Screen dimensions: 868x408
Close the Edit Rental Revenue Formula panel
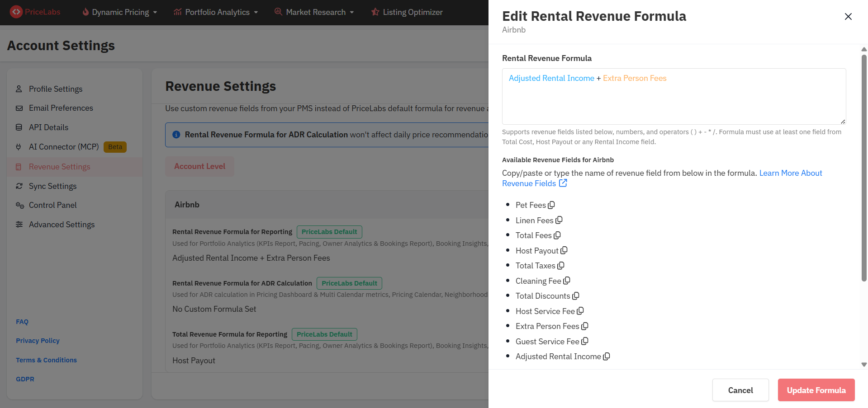point(848,17)
